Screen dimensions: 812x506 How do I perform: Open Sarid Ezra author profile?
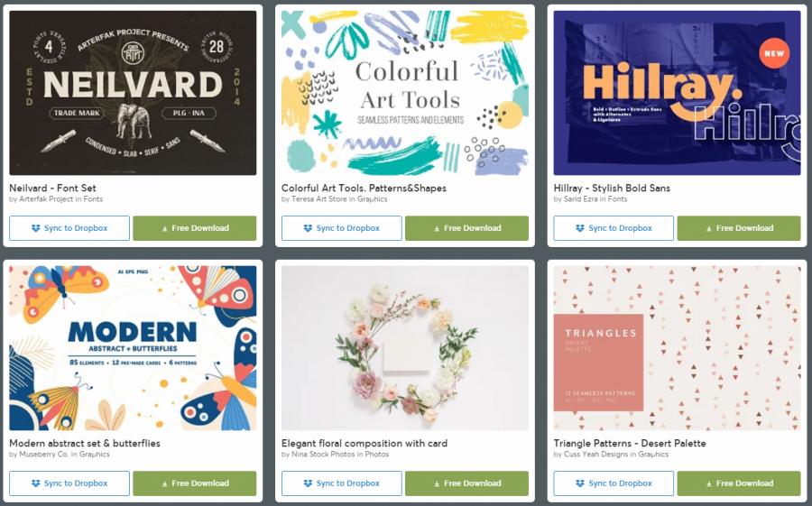tap(580, 198)
